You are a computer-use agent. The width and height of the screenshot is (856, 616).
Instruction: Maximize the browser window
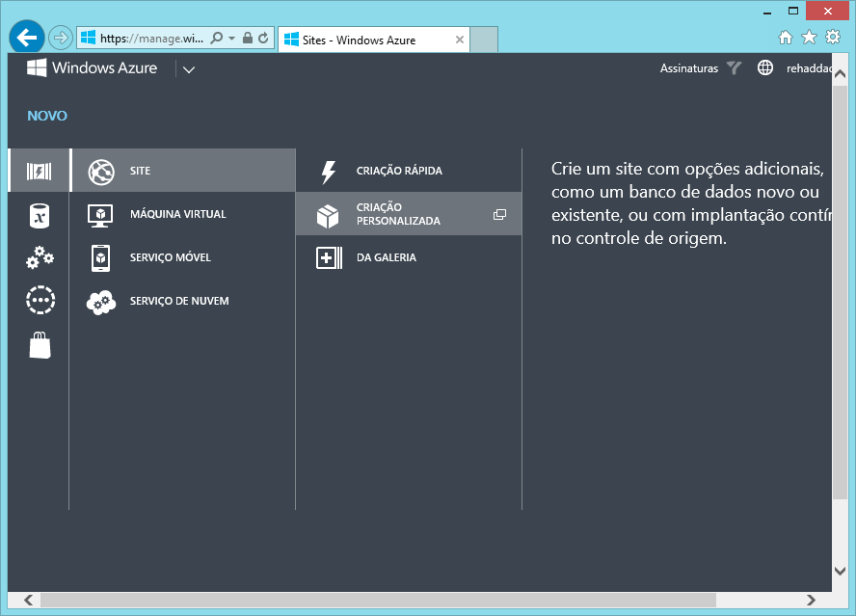(x=793, y=11)
